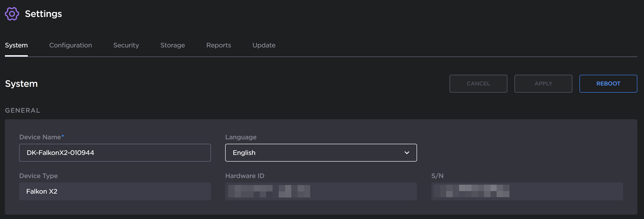This screenshot has width=644, height=219.
Task: Switch to the Update tab
Action: point(264,45)
